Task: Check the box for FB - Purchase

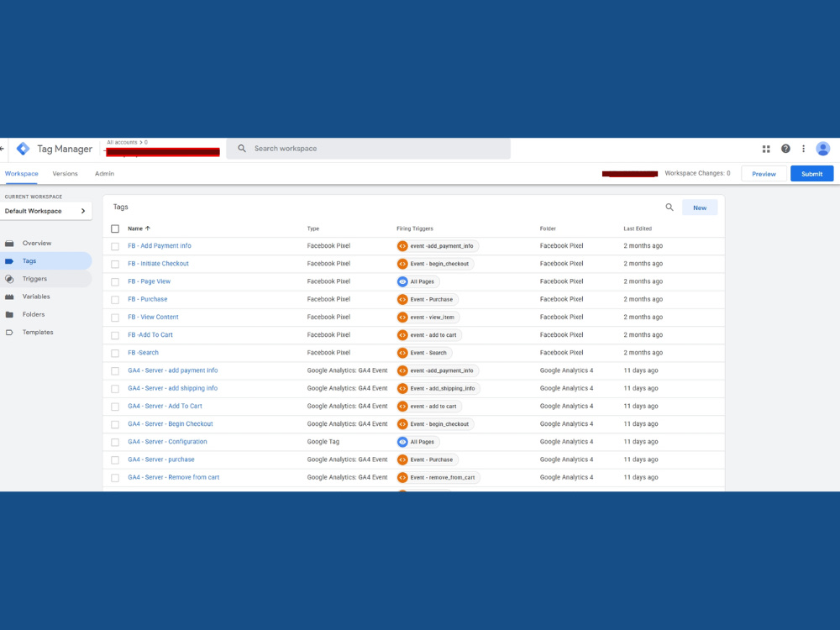Action: (x=115, y=300)
